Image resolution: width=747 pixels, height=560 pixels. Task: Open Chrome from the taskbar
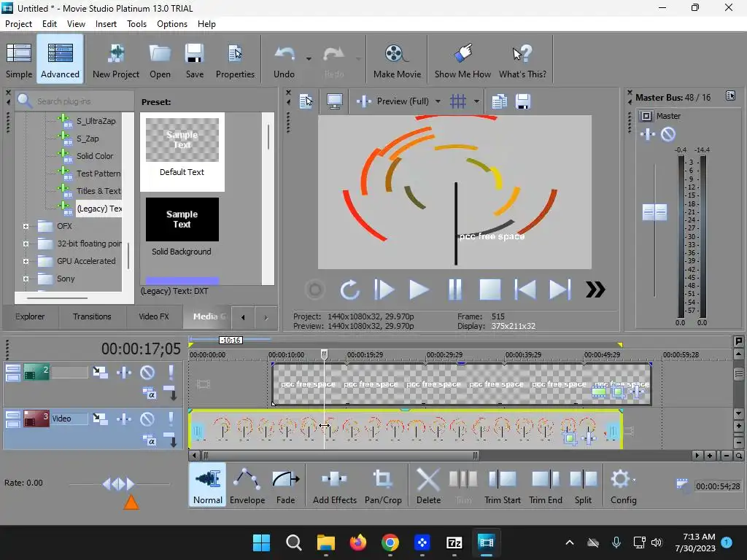390,542
